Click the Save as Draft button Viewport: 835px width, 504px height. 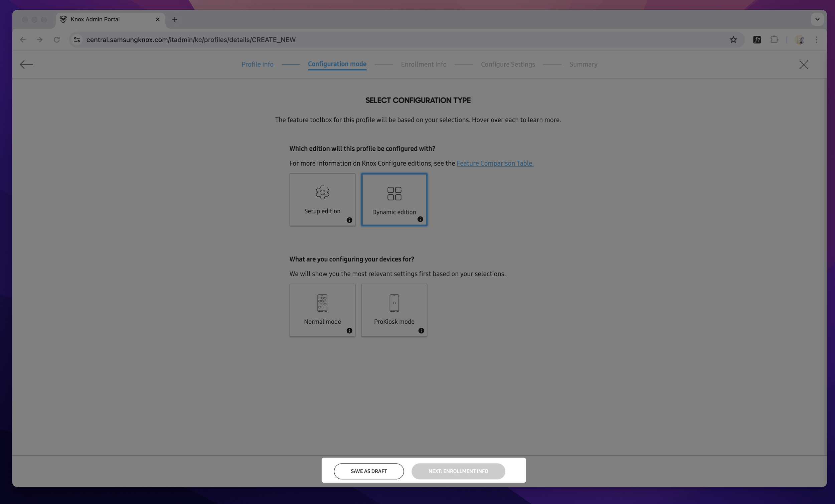coord(368,471)
